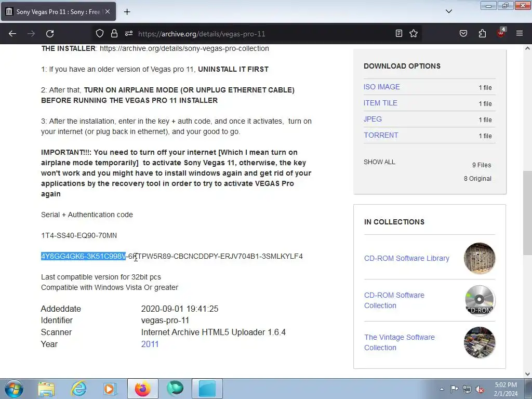Click CD-ROM Software Library thumbnail

[x=480, y=258]
